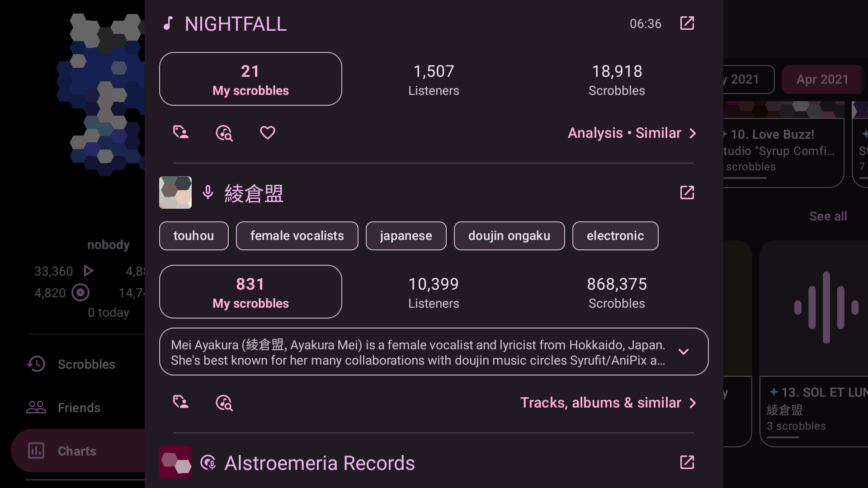This screenshot has height=488, width=868.
Task: Click the 18,918 Scrobbles stat
Action: [x=617, y=80]
